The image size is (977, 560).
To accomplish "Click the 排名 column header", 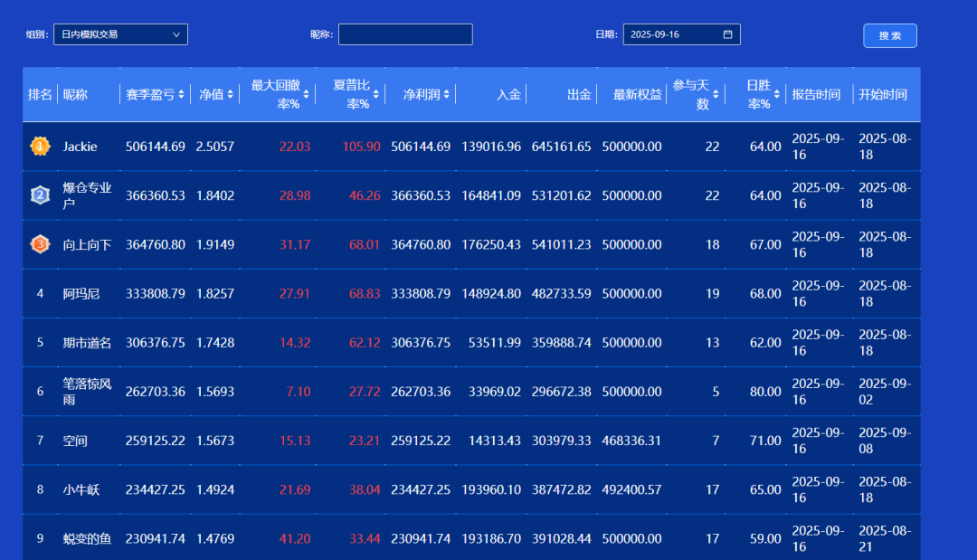I will [40, 95].
